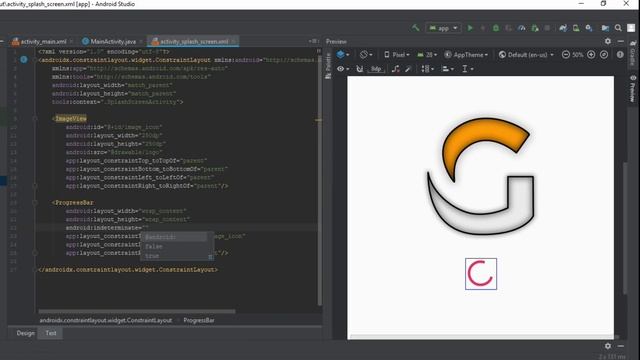
Task: Open the AVD Manager icon
Action: click(x=576, y=28)
